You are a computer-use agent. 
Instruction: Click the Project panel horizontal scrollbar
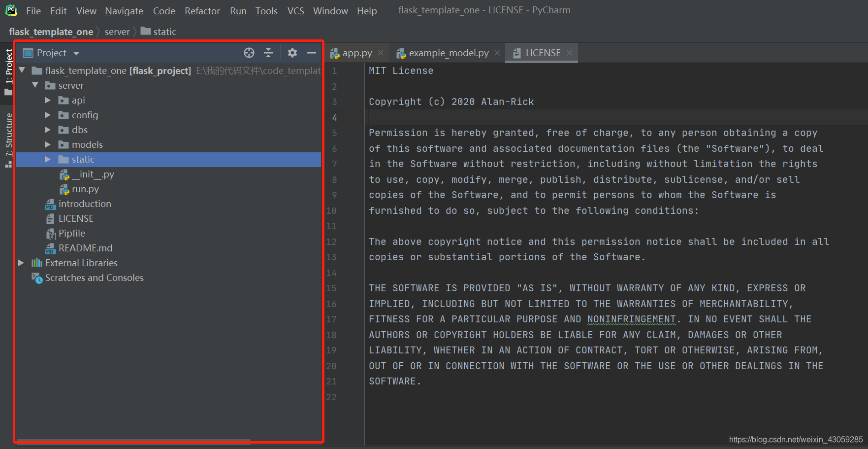click(133, 441)
